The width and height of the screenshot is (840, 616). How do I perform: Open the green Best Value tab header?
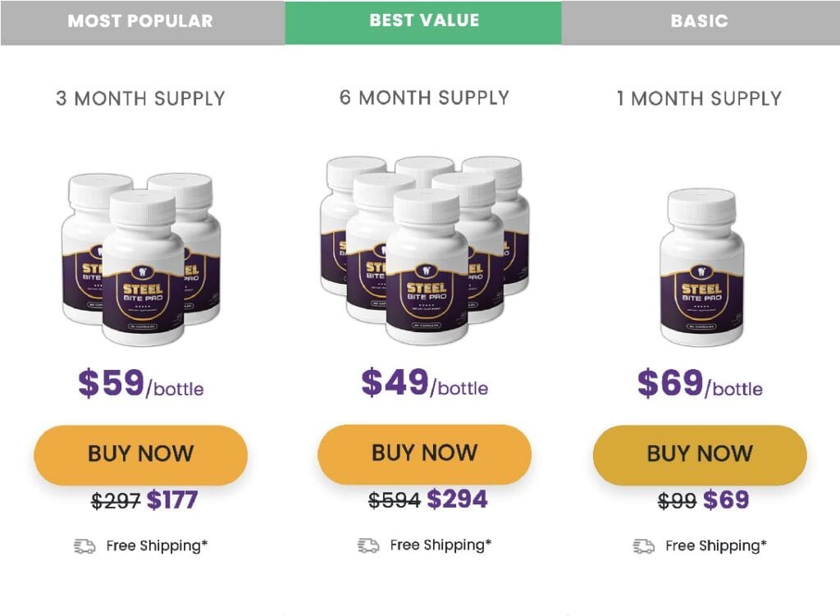(x=423, y=22)
